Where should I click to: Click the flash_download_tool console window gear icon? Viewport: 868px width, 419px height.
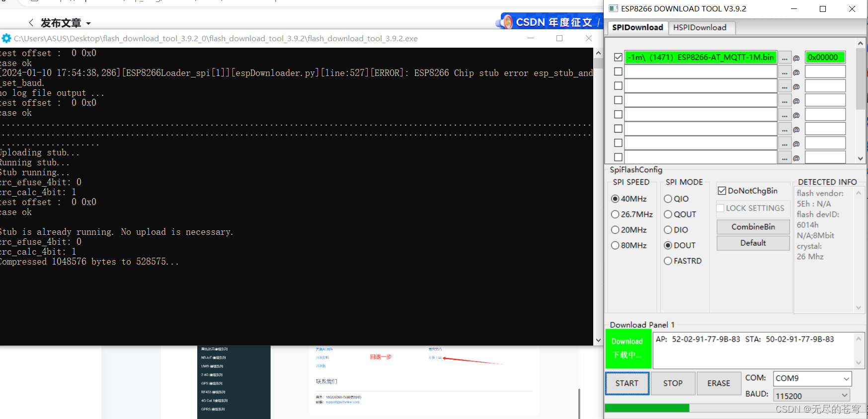[6, 38]
